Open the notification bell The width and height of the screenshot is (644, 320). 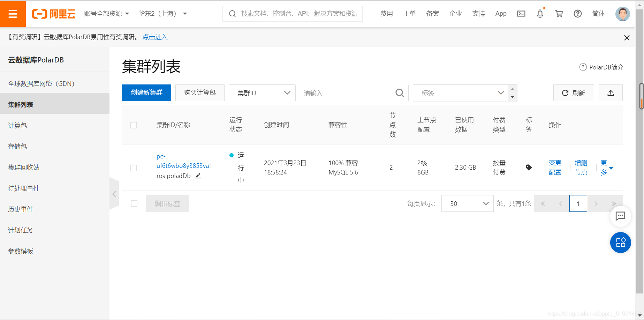[540, 14]
